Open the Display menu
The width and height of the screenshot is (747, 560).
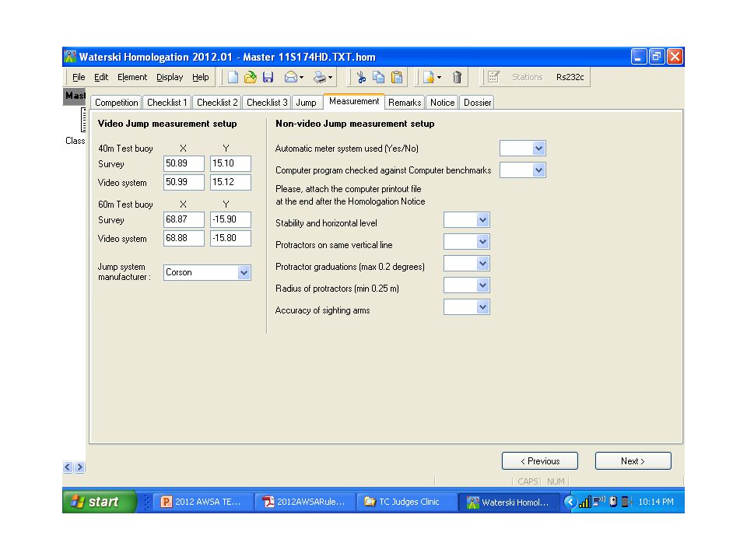pos(170,77)
